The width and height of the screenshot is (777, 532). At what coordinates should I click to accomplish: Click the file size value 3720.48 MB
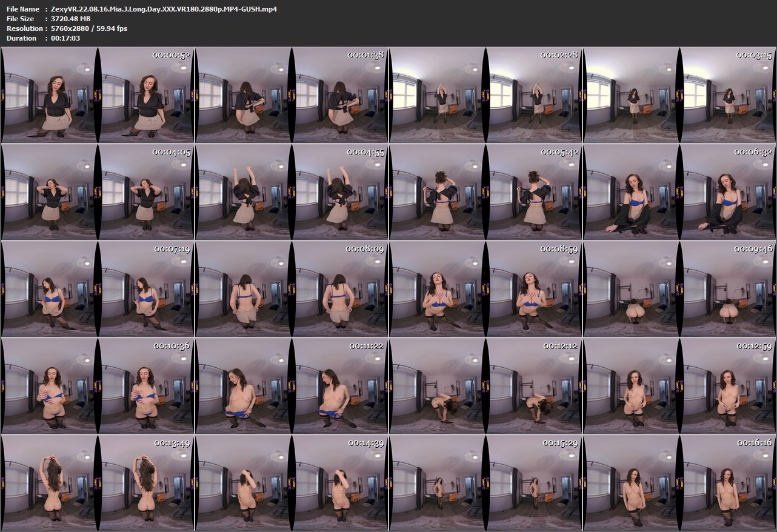click(x=71, y=19)
